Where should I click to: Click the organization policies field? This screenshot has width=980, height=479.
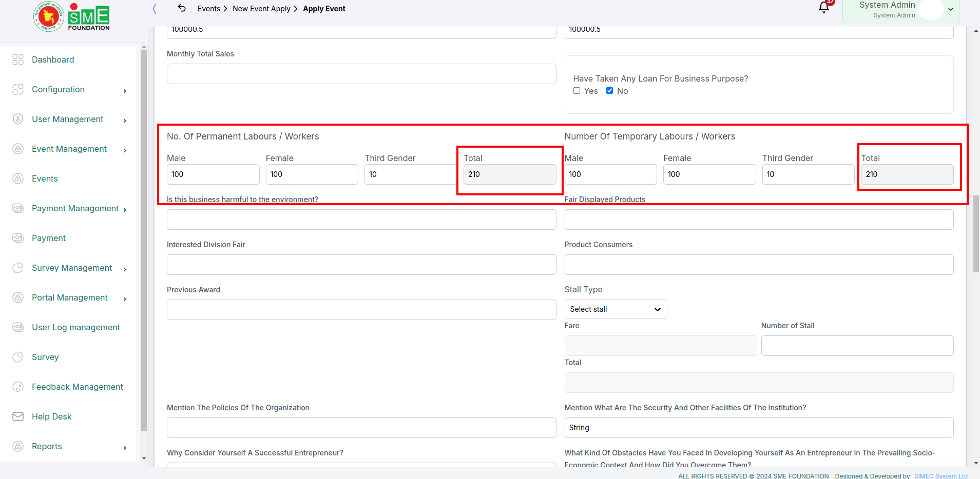pos(361,428)
